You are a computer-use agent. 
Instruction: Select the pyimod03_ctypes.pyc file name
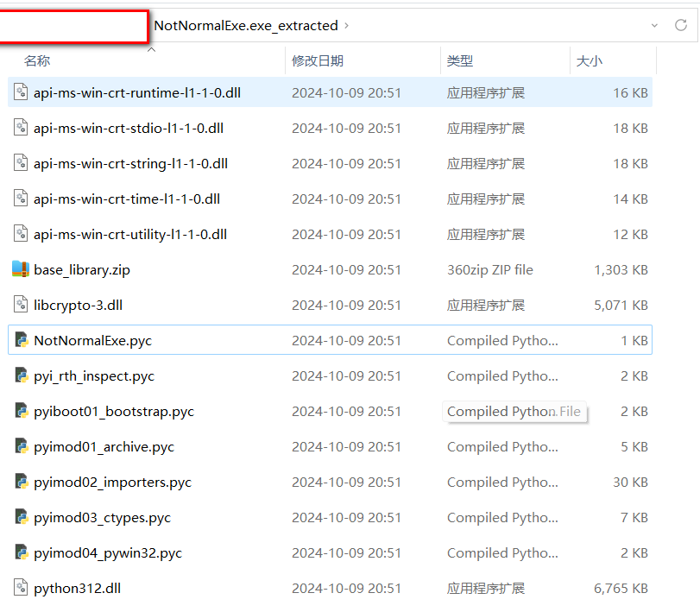coord(102,518)
